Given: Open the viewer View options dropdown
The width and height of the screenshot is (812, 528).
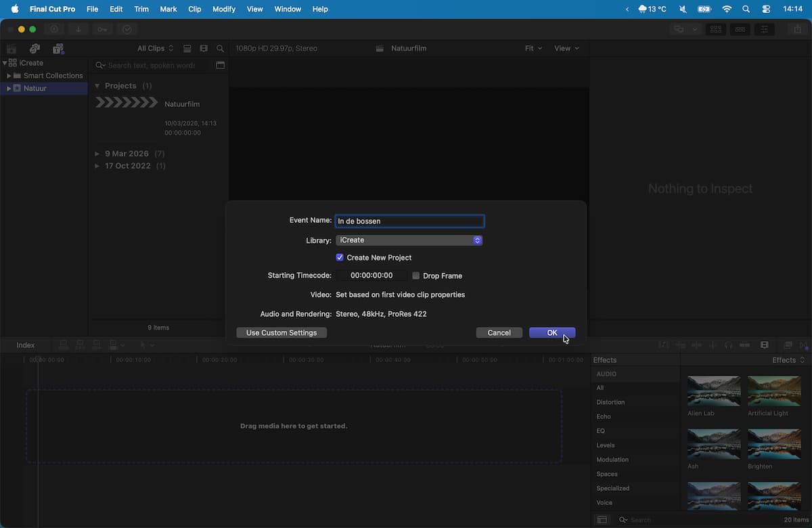Looking at the screenshot, I should 567,48.
